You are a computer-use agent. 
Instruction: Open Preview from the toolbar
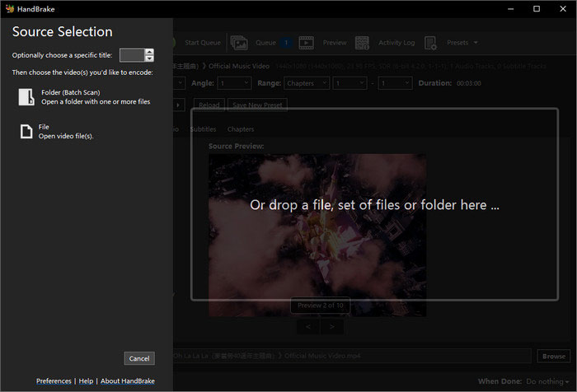coord(335,43)
